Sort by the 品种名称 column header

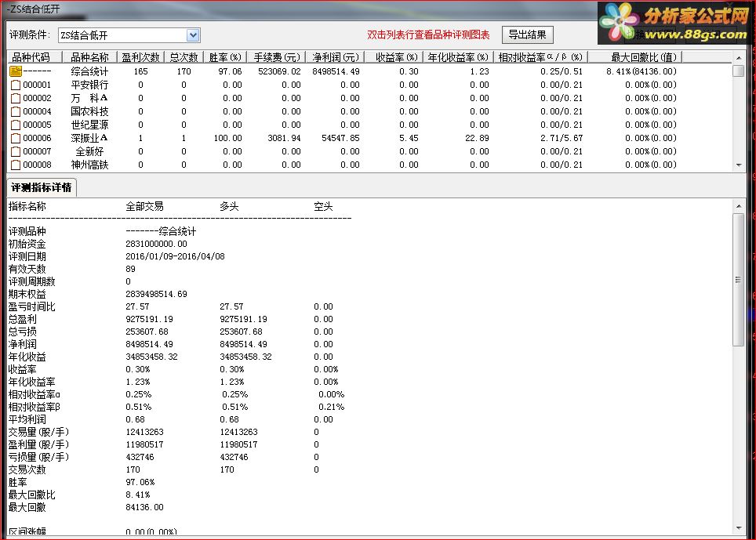(89, 57)
